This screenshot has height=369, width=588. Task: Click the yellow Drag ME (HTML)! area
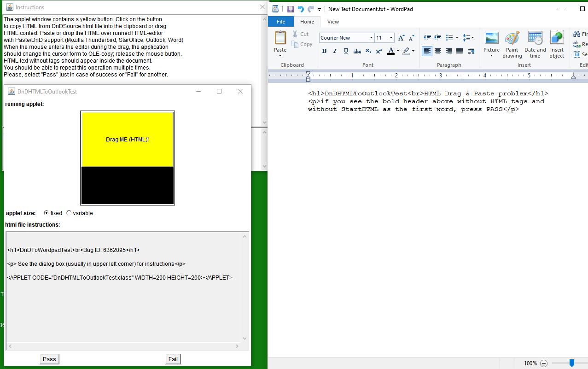coord(128,139)
